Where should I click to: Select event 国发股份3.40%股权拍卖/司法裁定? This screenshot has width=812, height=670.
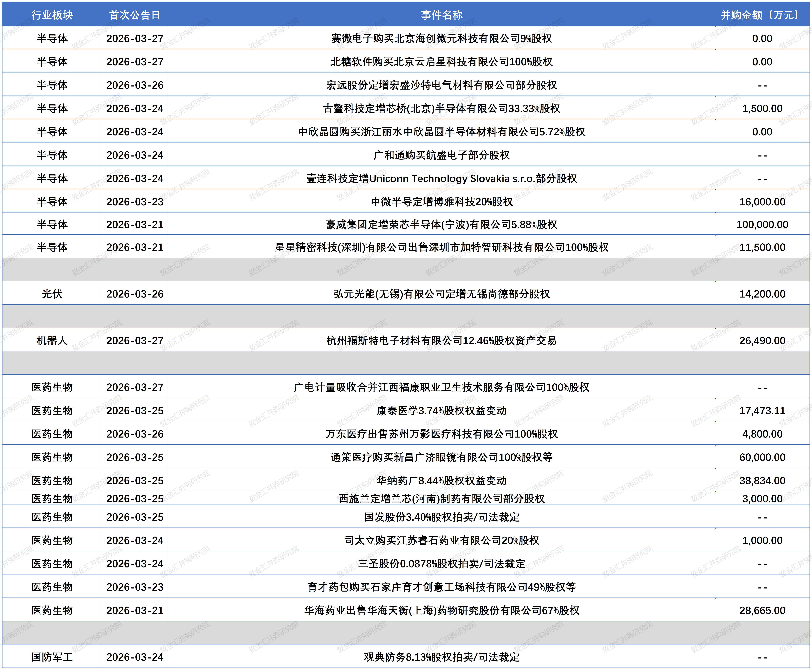click(442, 517)
